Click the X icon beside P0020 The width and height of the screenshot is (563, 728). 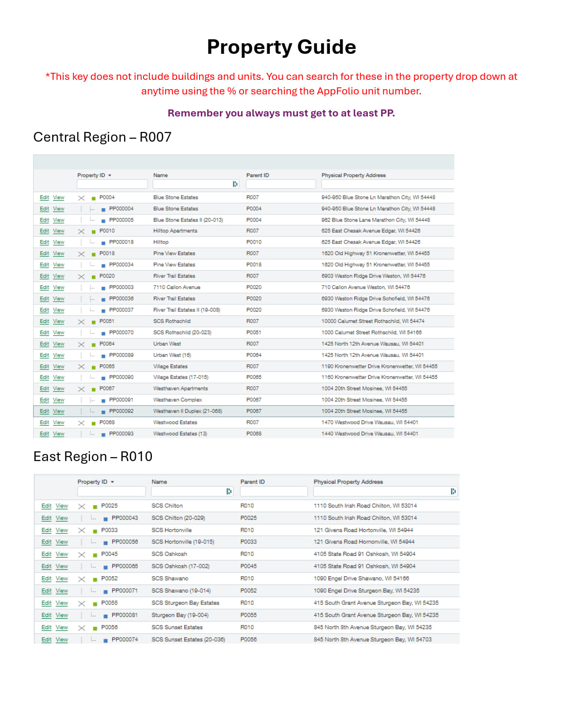[x=81, y=277]
